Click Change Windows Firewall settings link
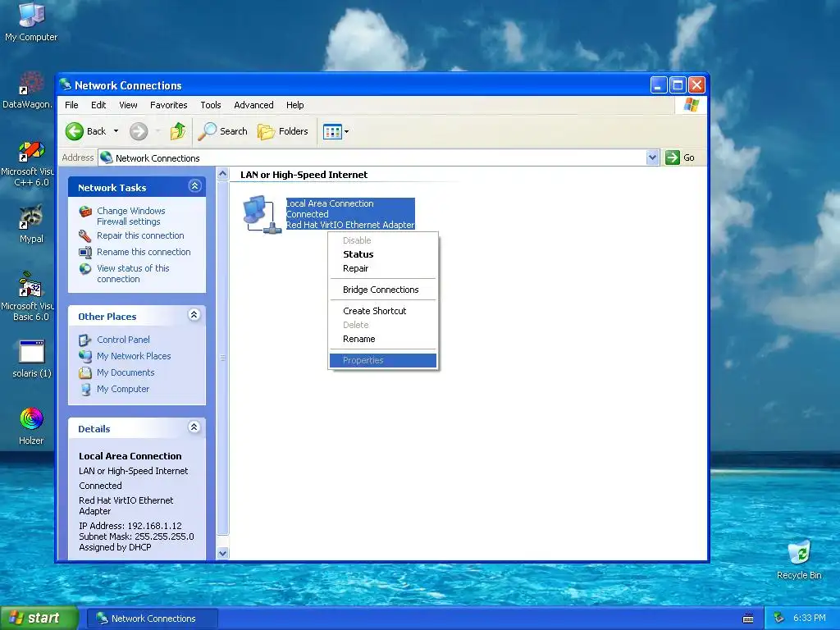 [x=130, y=217]
